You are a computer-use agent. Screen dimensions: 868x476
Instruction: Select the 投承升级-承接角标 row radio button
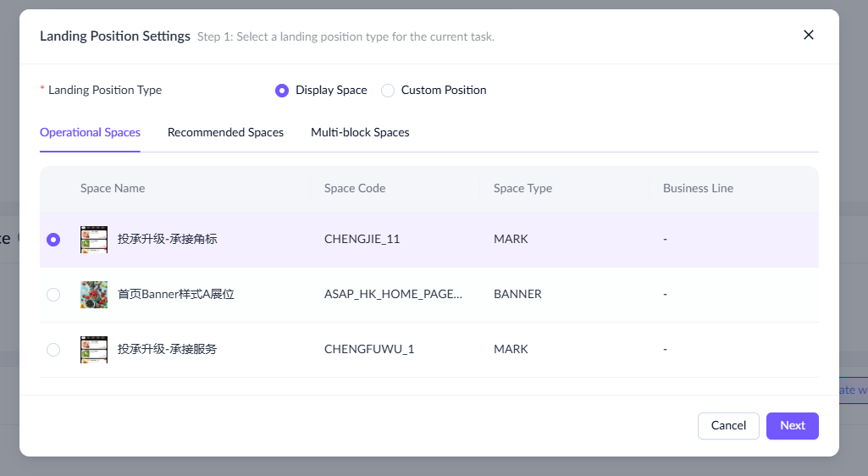pyautogui.click(x=53, y=240)
